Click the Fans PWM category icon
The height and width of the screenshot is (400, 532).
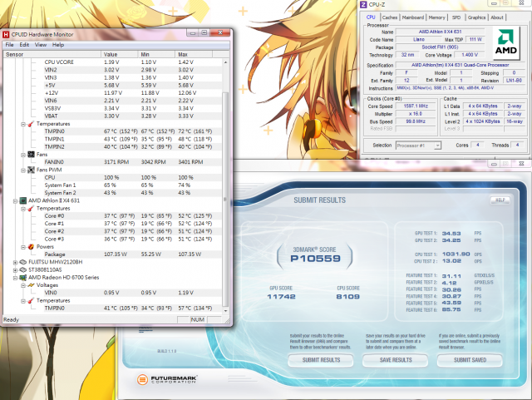pyautogui.click(x=31, y=170)
